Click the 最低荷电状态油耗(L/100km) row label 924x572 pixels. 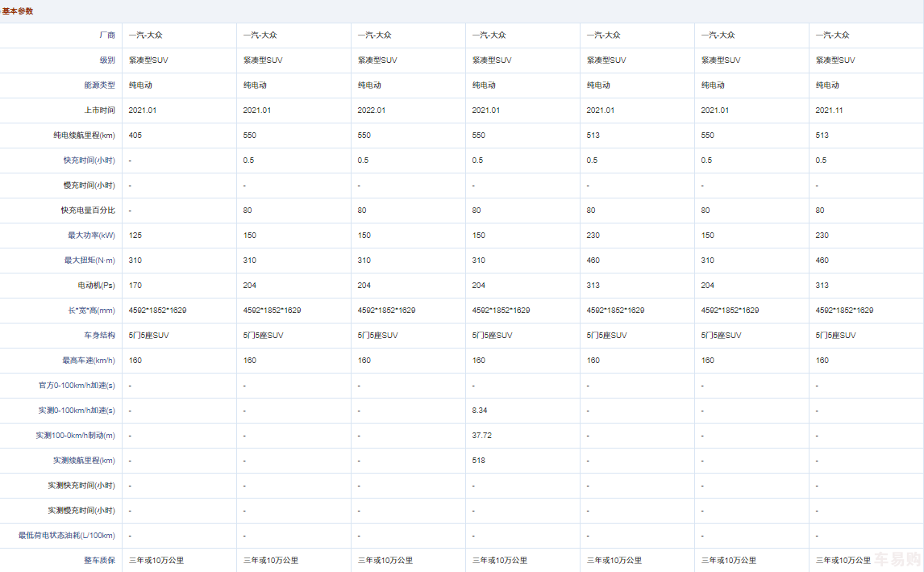67,536
